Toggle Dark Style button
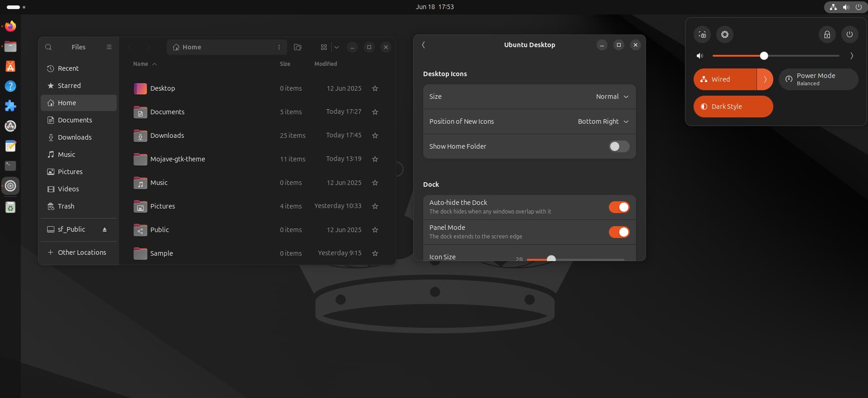Image resolution: width=868 pixels, height=398 pixels. point(733,107)
